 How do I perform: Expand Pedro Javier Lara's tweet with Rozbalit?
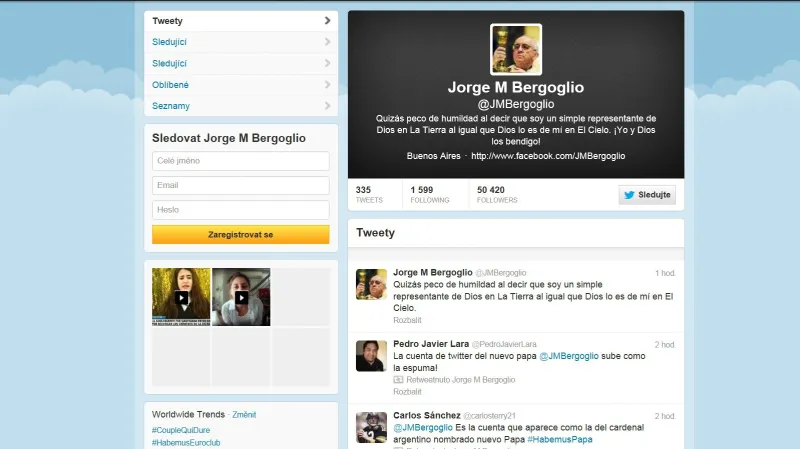(x=409, y=392)
